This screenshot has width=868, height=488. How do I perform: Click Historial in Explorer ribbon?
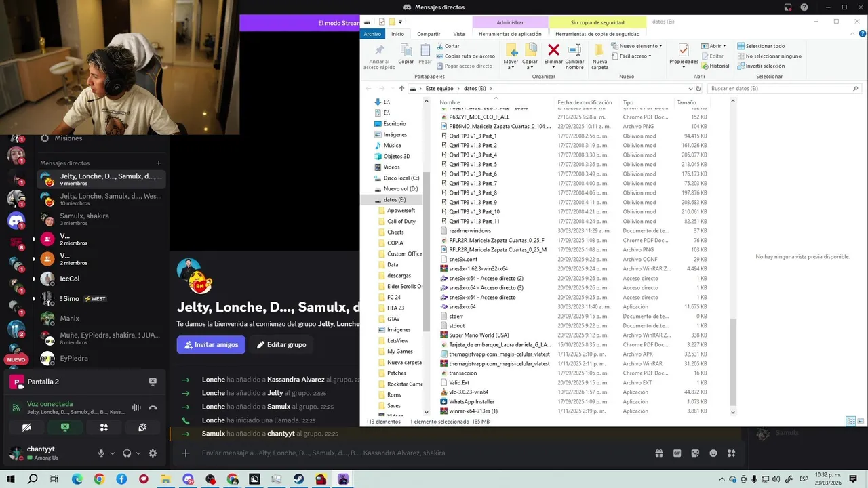click(x=715, y=66)
